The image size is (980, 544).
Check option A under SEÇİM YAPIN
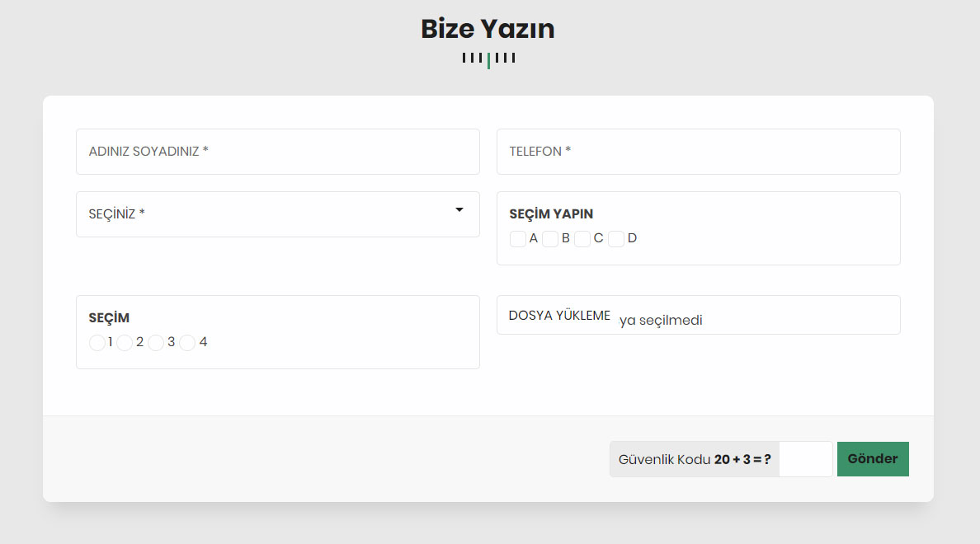(518, 238)
